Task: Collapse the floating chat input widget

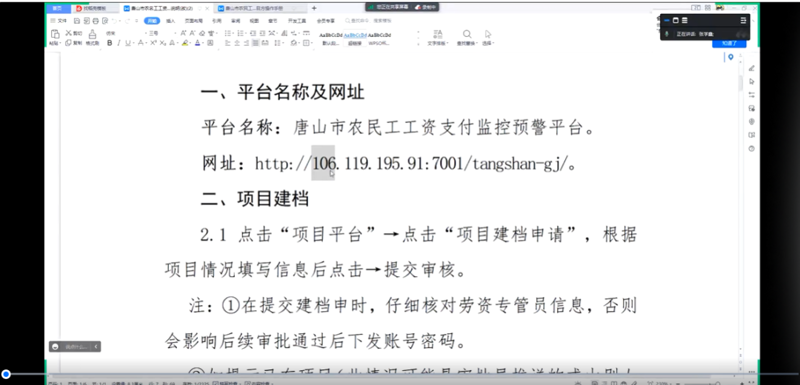Action: [96, 347]
